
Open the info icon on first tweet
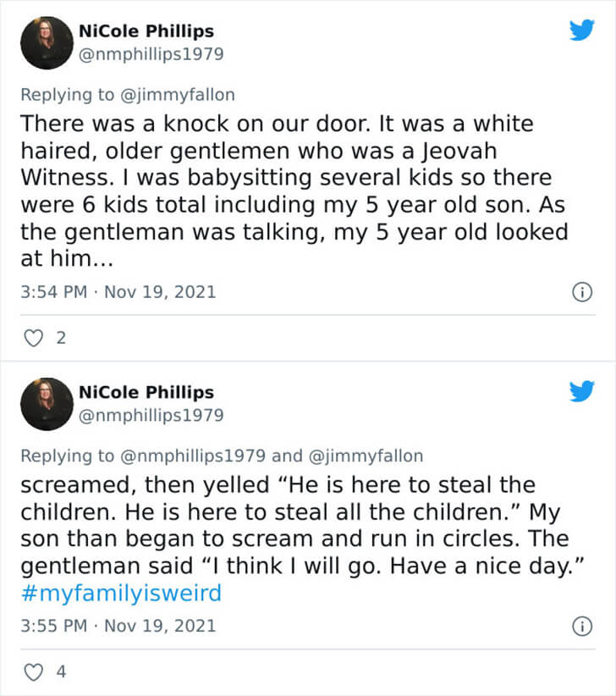[582, 292]
